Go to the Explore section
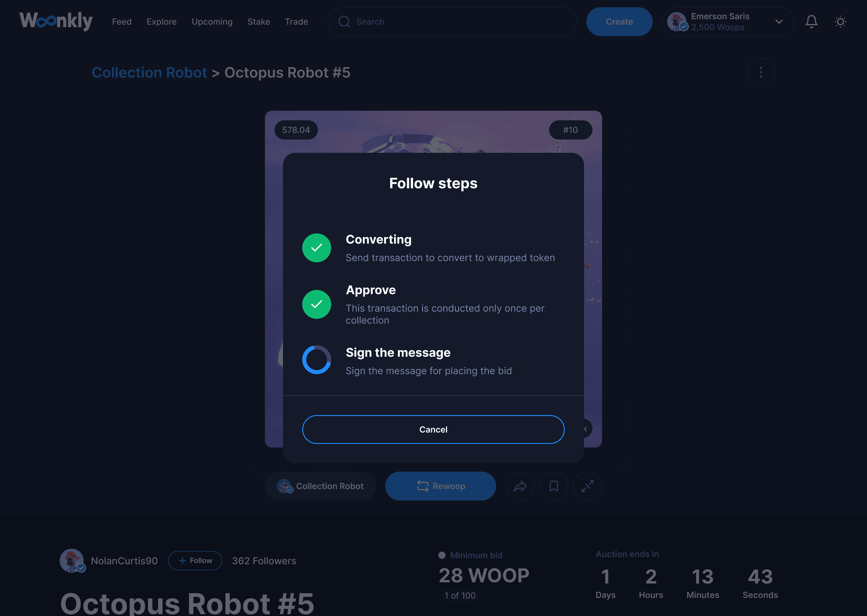This screenshot has height=616, width=867. (x=162, y=22)
